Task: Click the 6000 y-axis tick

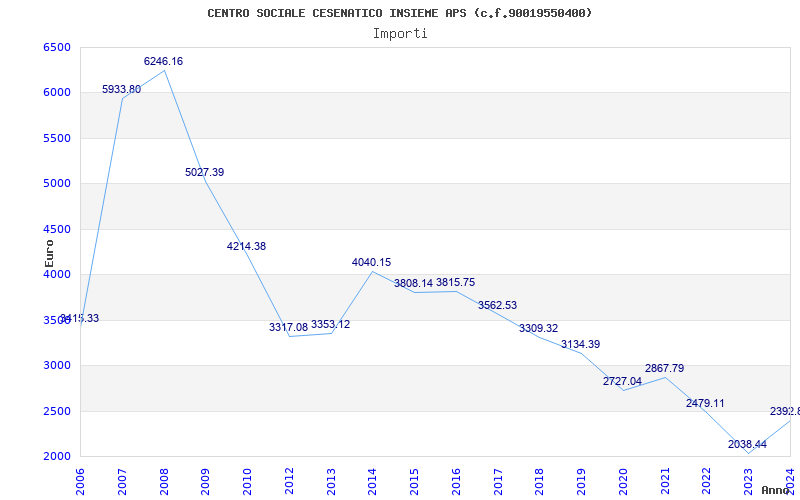Action: pos(57,93)
